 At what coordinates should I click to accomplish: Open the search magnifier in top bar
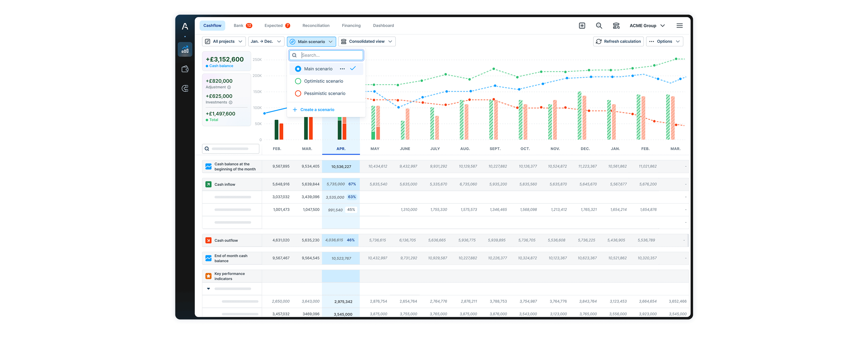599,26
